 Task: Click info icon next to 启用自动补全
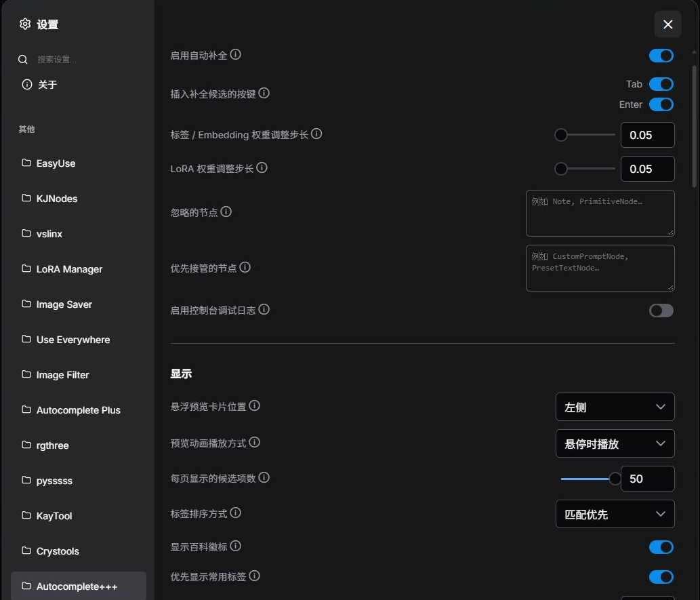click(236, 54)
